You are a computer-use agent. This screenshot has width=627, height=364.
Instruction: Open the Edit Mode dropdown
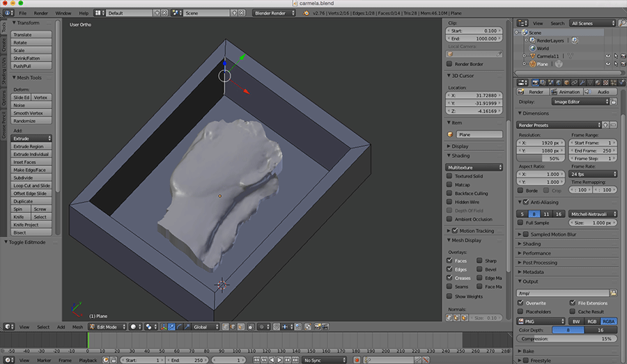107,327
